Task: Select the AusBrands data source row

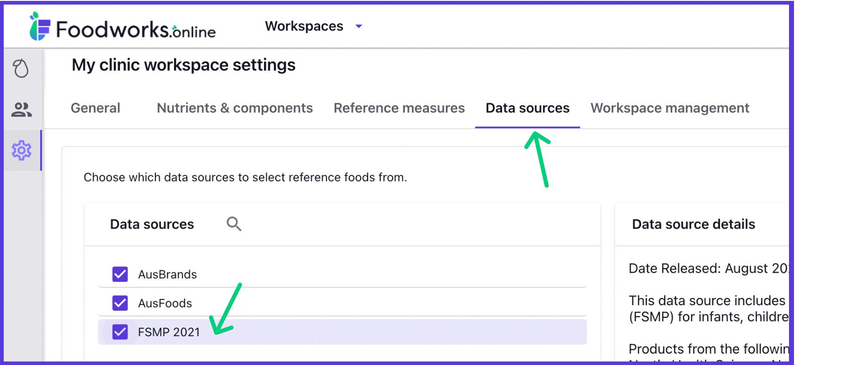Action: (x=342, y=274)
